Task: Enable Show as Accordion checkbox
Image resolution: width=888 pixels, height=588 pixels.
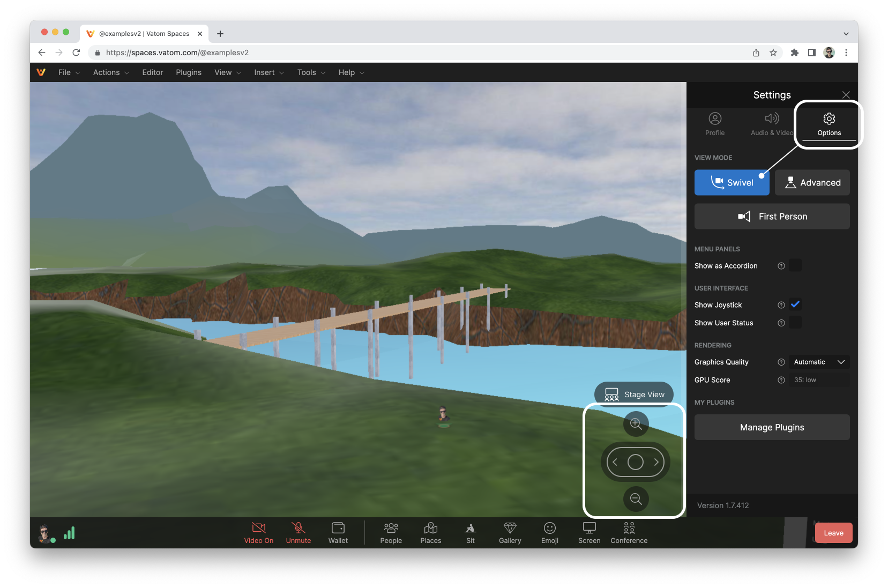Action: 795,265
